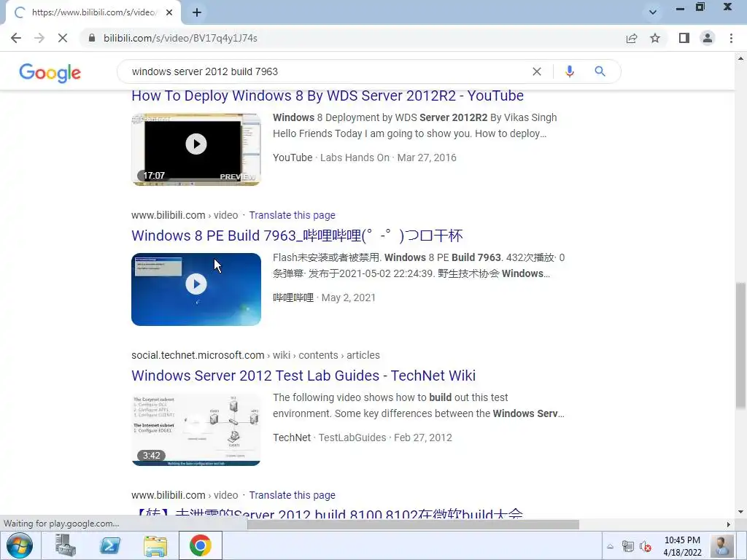
Task: Open Windows Server 2012 Test Lab Guides
Action: [303, 376]
